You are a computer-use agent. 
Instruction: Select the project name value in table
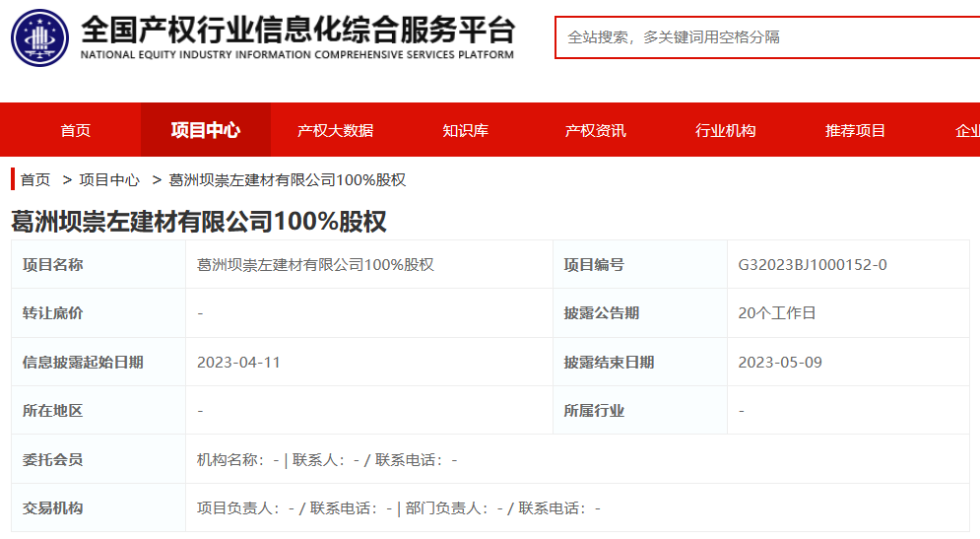coord(315,264)
